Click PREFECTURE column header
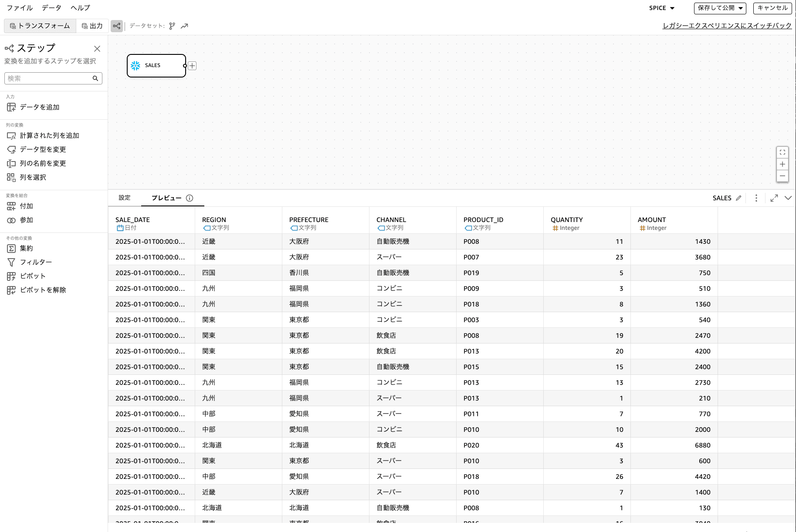The image size is (796, 532). click(309, 220)
